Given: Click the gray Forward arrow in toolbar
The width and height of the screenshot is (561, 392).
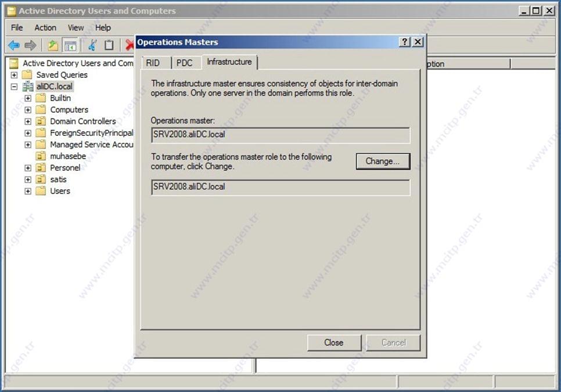Looking at the screenshot, I should [x=30, y=45].
